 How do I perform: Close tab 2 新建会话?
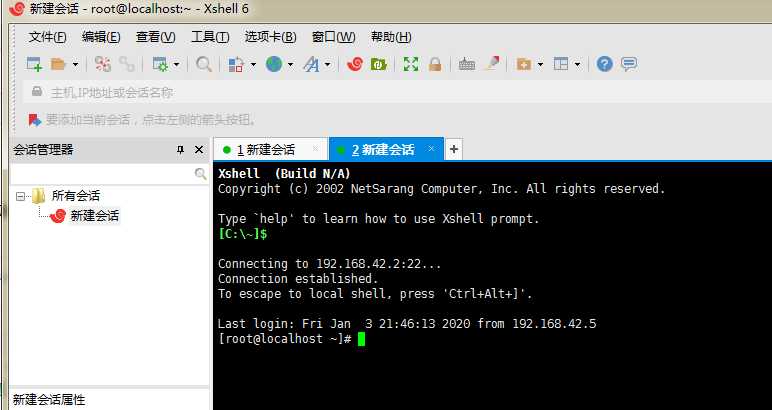click(431, 149)
